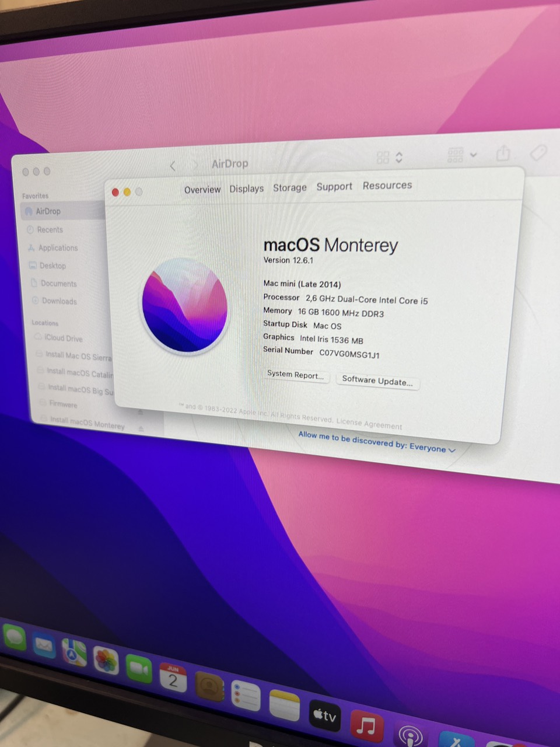Open the Photos app in the Dock
The image size is (560, 747).
106,662
